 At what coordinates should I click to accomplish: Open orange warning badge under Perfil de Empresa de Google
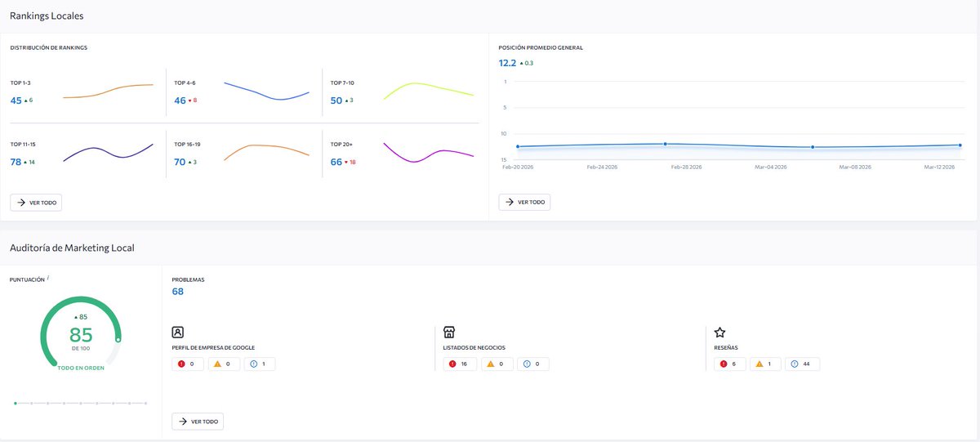click(x=224, y=364)
